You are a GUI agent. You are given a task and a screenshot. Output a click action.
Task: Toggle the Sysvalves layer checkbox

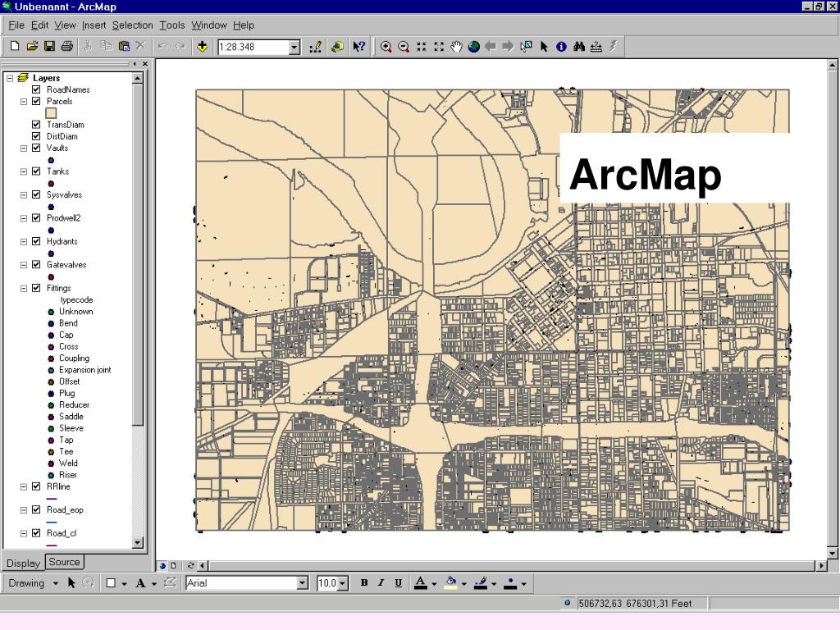pyautogui.click(x=36, y=194)
